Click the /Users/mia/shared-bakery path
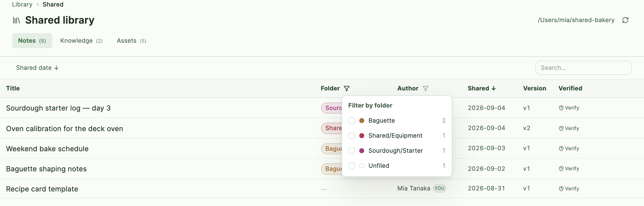Viewport: 644px width, 206px height. point(576,20)
